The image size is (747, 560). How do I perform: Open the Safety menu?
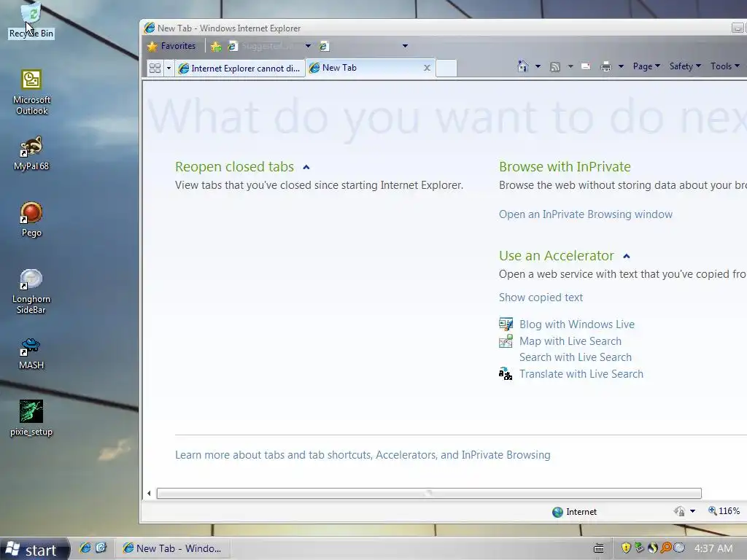tap(685, 66)
